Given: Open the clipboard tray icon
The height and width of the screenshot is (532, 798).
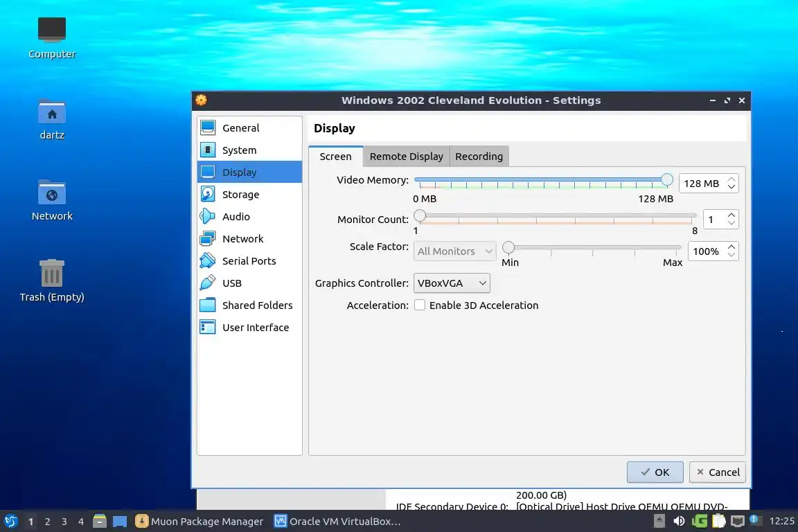Looking at the screenshot, I should [718, 521].
